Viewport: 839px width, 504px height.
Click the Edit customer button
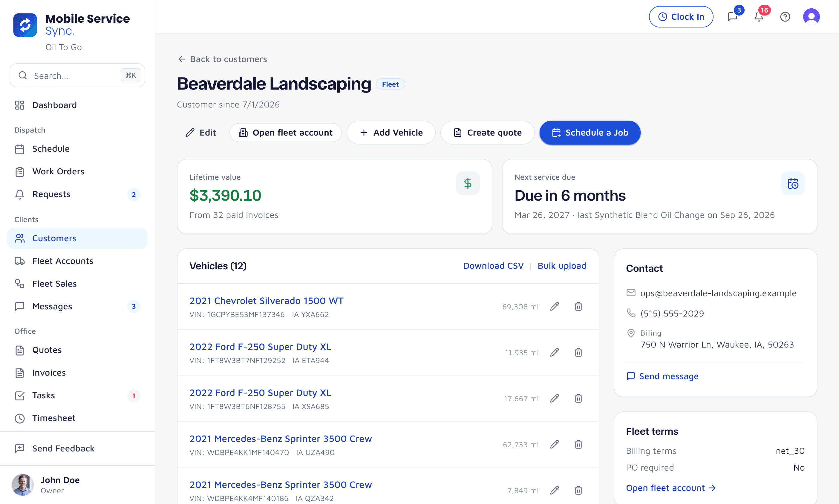point(200,133)
